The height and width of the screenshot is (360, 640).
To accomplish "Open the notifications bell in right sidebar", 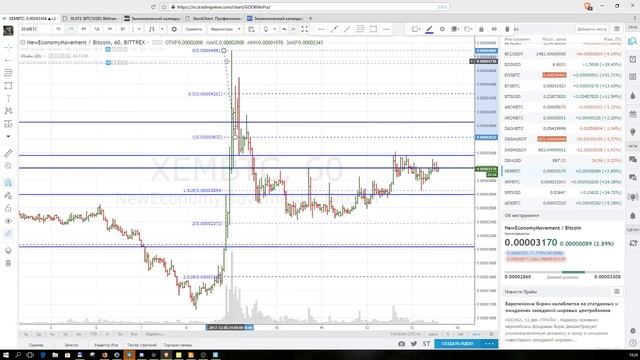I will (633, 216).
